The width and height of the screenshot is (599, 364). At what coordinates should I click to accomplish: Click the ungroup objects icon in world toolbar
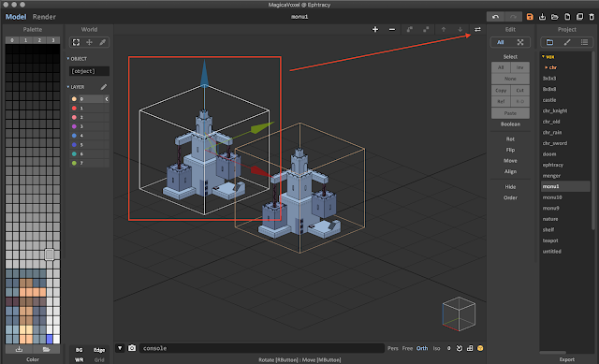click(x=426, y=29)
